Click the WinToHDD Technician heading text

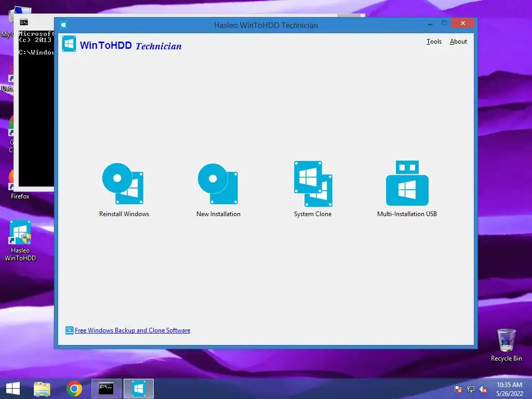[130, 46]
